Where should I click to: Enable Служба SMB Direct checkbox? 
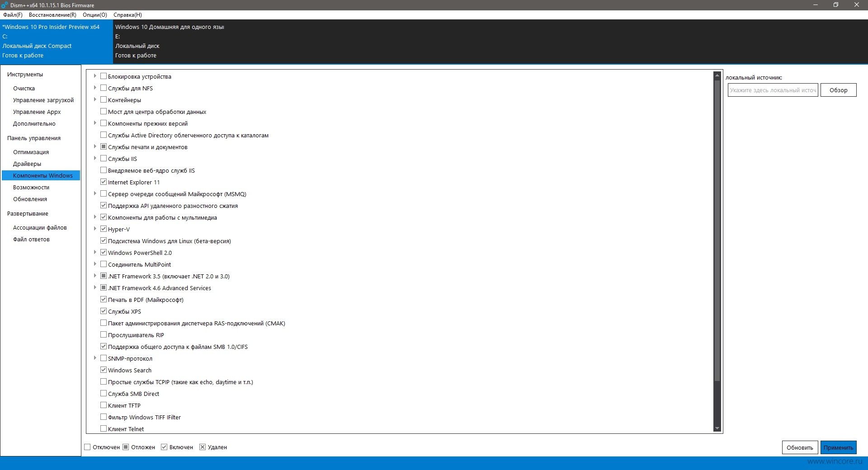[x=104, y=393]
